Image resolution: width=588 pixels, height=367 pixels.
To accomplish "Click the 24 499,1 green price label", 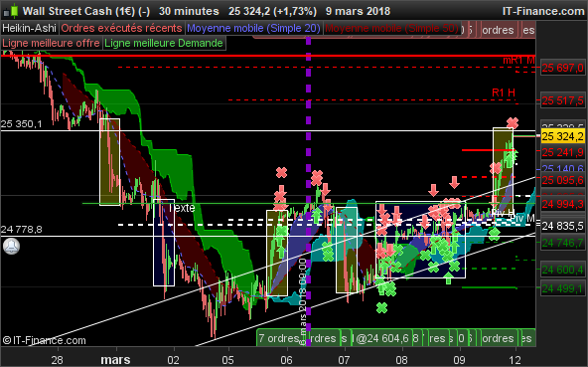I will click(562, 288).
